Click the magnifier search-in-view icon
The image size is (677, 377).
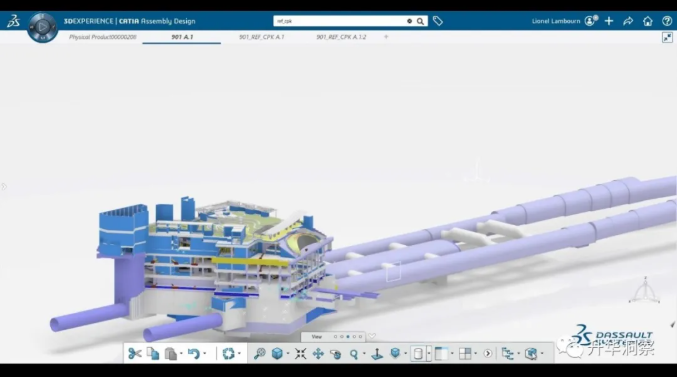click(x=259, y=354)
